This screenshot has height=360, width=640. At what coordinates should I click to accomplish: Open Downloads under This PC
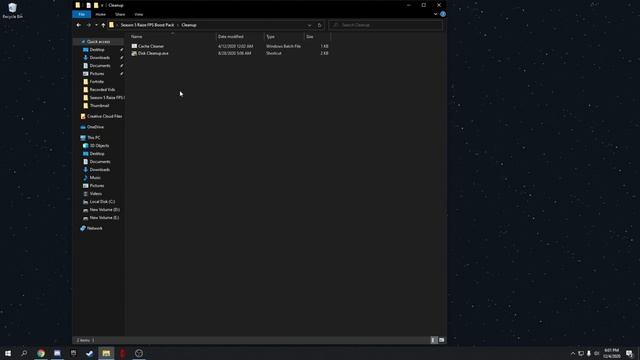pos(100,170)
